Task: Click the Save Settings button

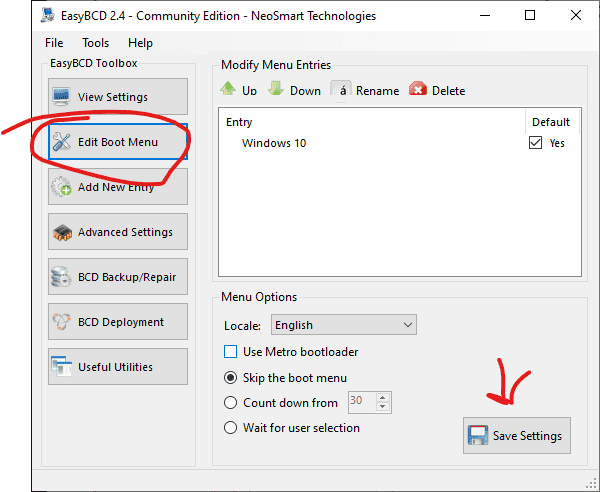Action: 517,436
